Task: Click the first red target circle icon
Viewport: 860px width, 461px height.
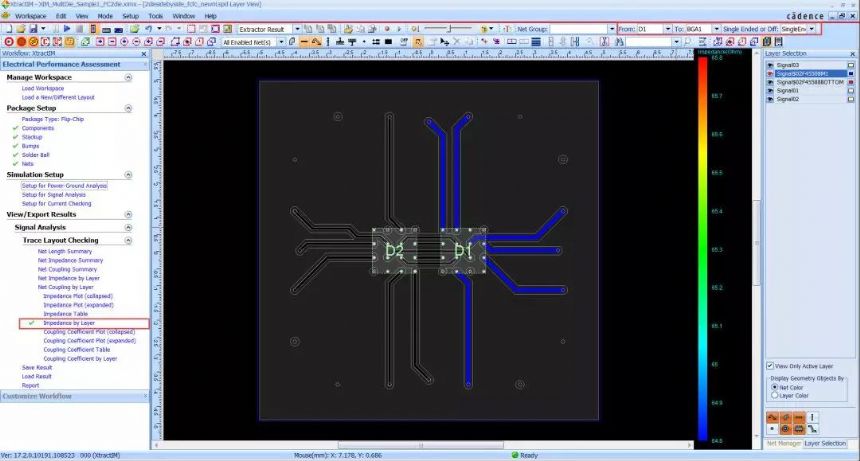Action: coord(9,42)
